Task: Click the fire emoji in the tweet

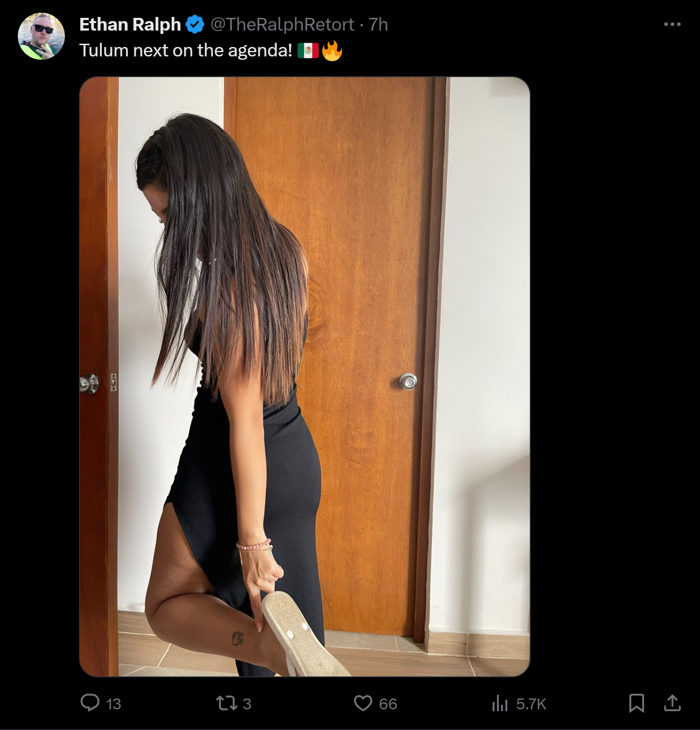Action: 332,50
